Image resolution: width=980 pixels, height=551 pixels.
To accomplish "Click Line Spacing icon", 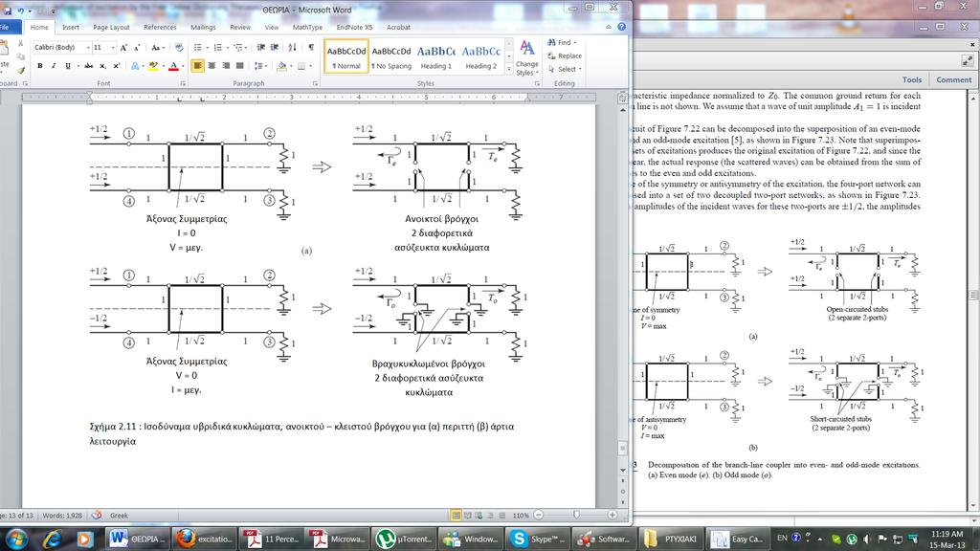I will coord(258,66).
